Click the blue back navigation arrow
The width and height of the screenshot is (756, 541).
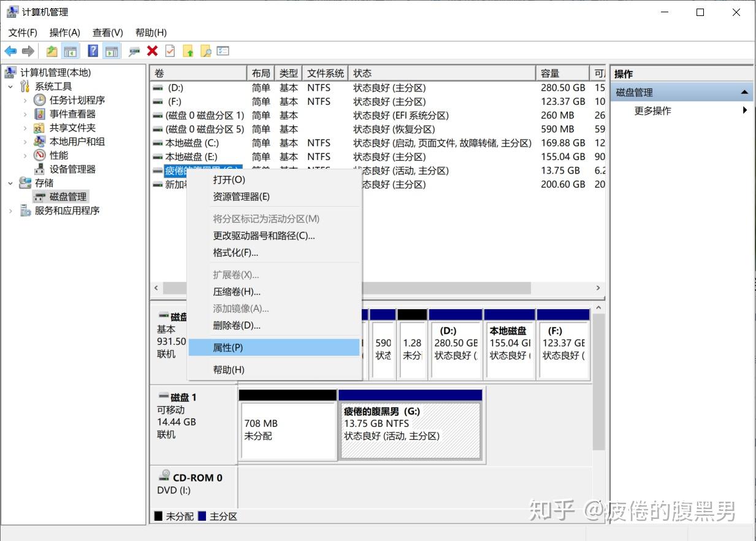click(10, 51)
